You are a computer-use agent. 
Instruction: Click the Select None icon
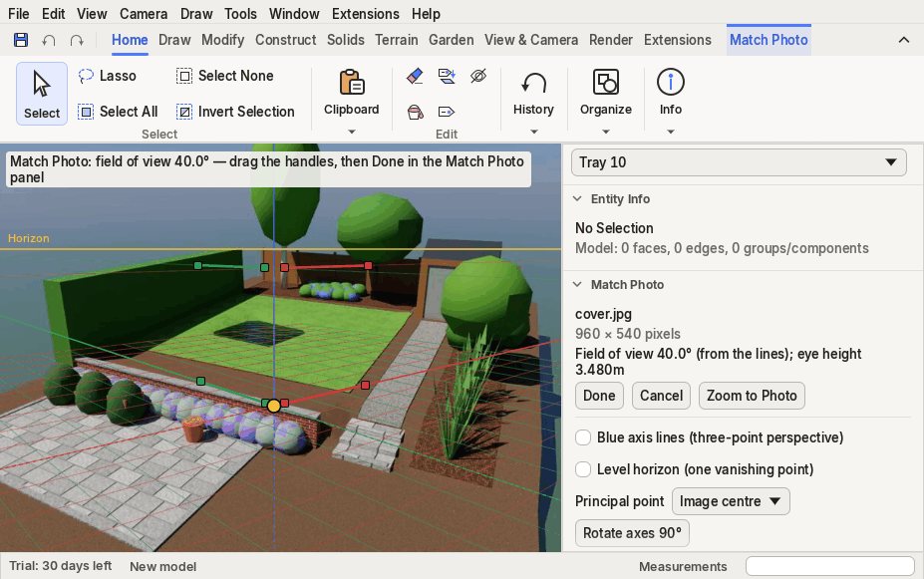click(184, 76)
